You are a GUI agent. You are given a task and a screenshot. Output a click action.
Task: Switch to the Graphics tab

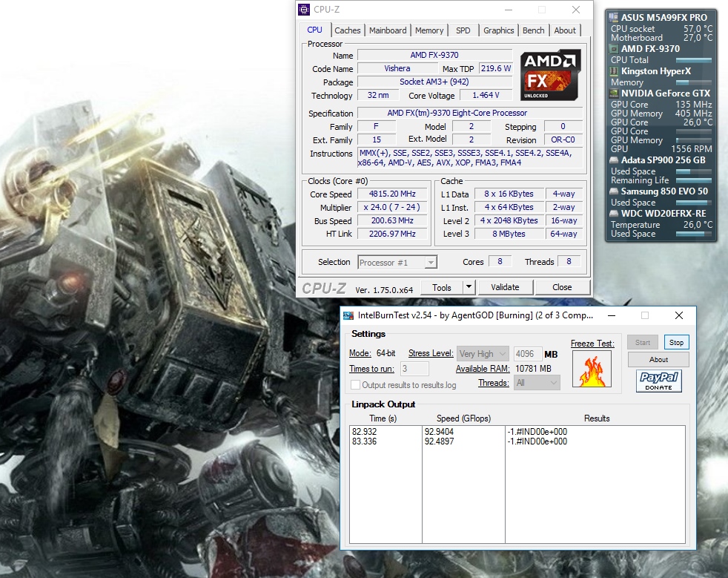(x=498, y=30)
